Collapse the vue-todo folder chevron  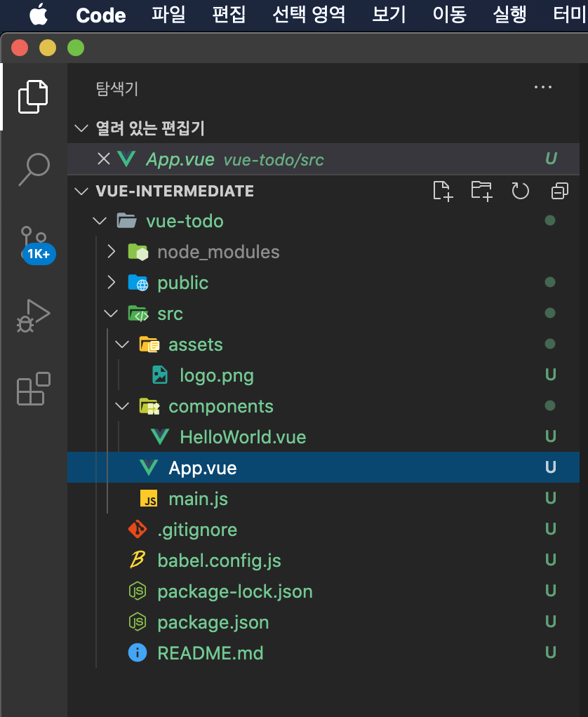100,221
